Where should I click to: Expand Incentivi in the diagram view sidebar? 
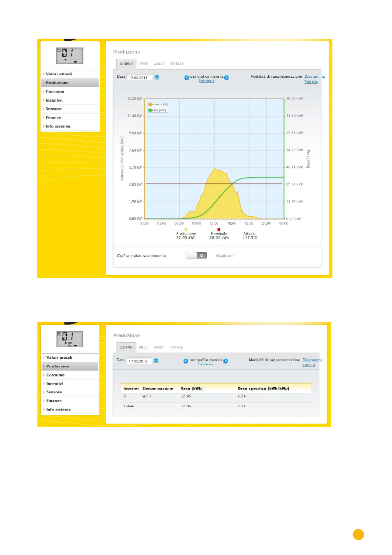coord(54,100)
